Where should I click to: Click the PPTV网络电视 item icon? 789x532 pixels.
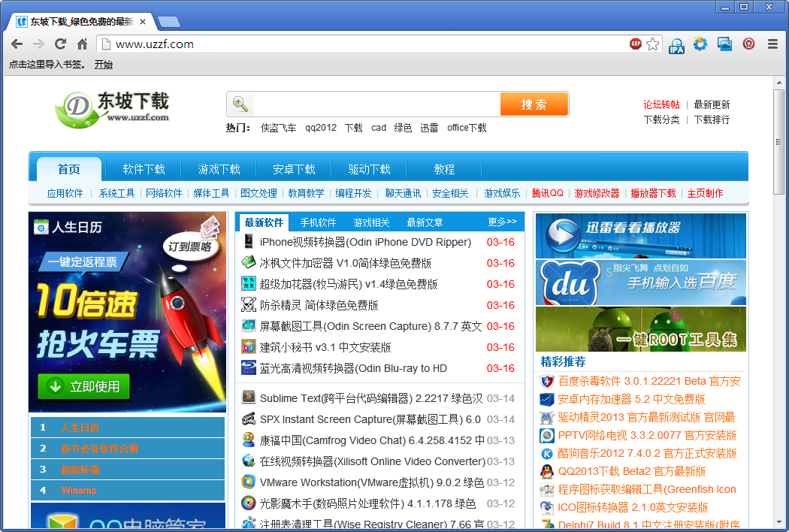click(x=547, y=435)
